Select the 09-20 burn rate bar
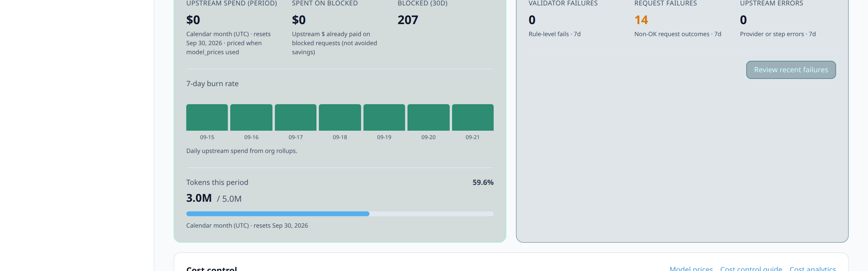This screenshot has height=271, width=868. pos(428,117)
